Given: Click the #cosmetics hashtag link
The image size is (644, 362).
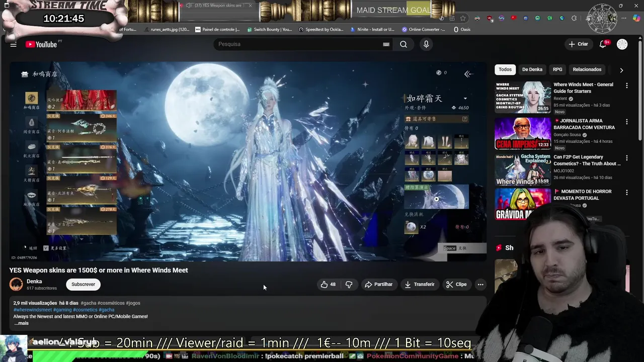Looking at the screenshot, I should pos(85,310).
